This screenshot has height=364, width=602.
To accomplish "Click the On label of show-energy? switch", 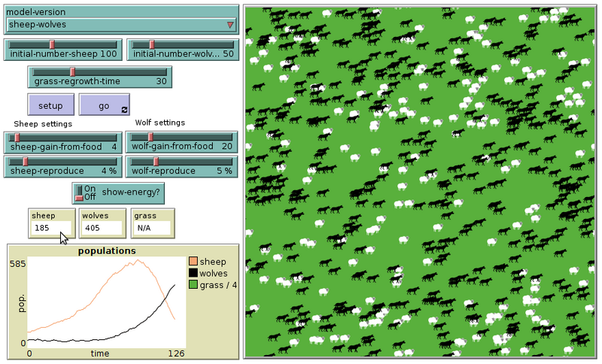I will pyautogui.click(x=90, y=189).
